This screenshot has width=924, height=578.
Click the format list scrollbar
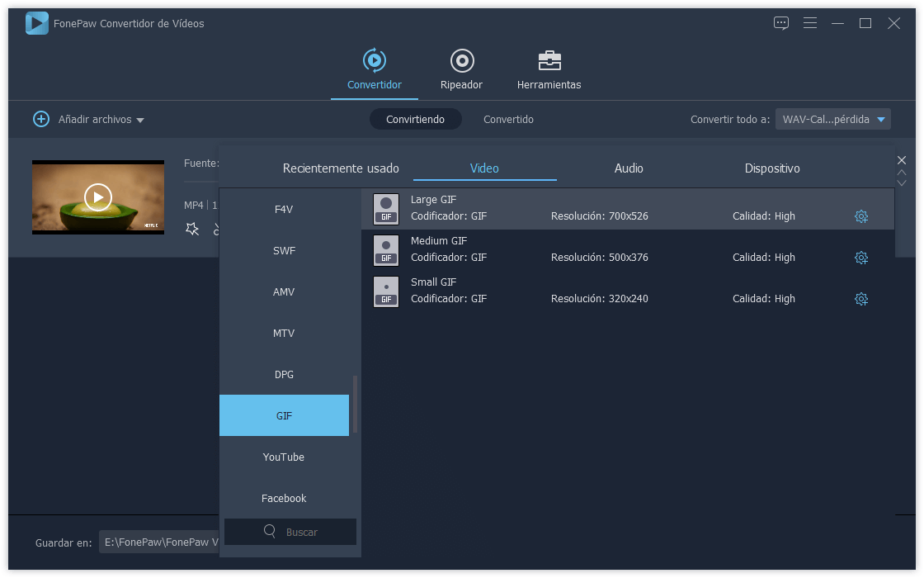[x=355, y=404]
